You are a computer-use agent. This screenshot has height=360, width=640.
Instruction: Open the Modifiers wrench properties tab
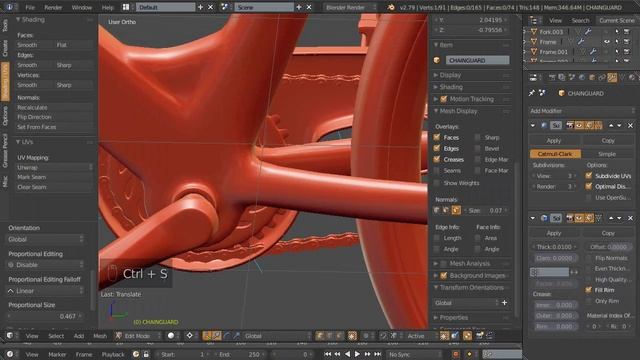(612, 77)
